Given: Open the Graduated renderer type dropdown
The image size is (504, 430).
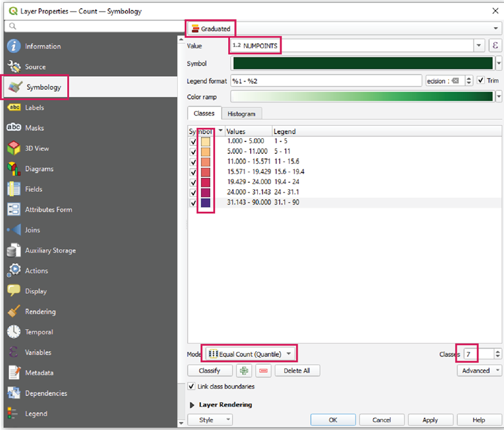Looking at the screenshot, I should point(343,28).
